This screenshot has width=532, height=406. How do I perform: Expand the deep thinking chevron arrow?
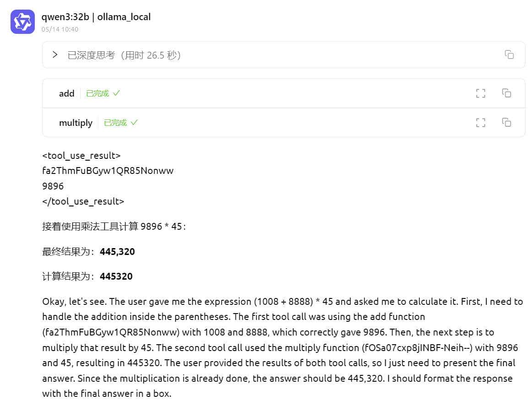pos(55,55)
